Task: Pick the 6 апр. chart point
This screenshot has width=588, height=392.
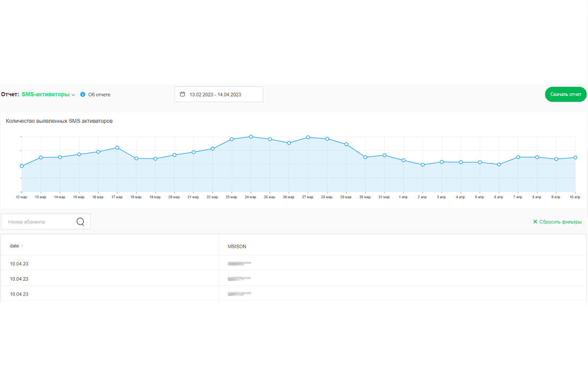Action: [498, 165]
